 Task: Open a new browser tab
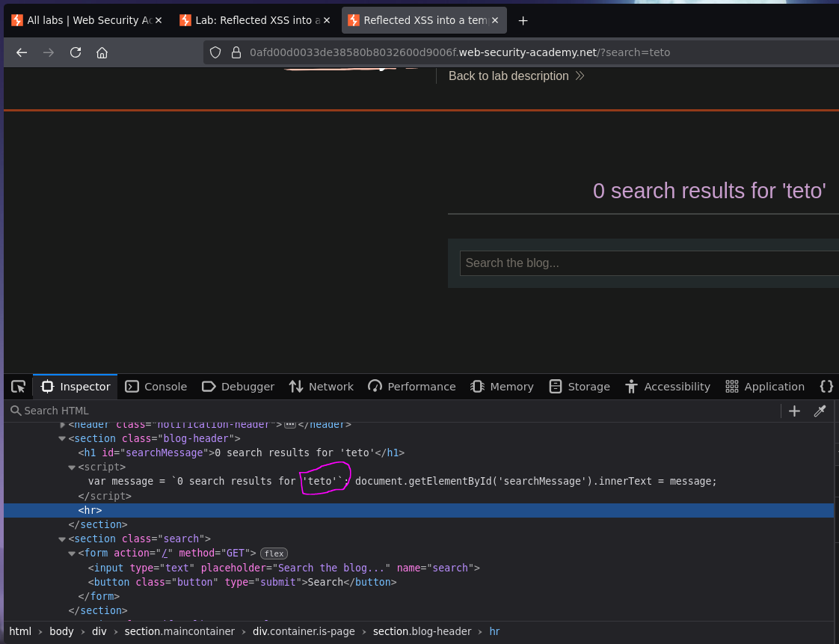point(523,20)
